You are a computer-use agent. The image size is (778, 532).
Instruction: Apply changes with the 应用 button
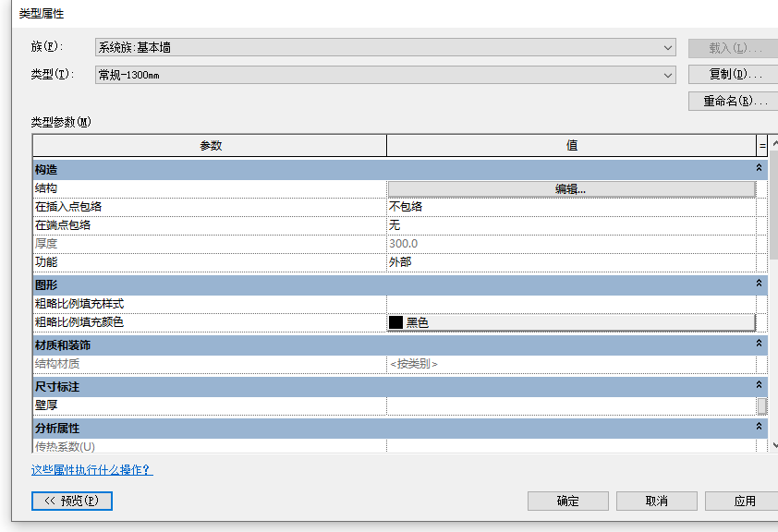coord(743,501)
